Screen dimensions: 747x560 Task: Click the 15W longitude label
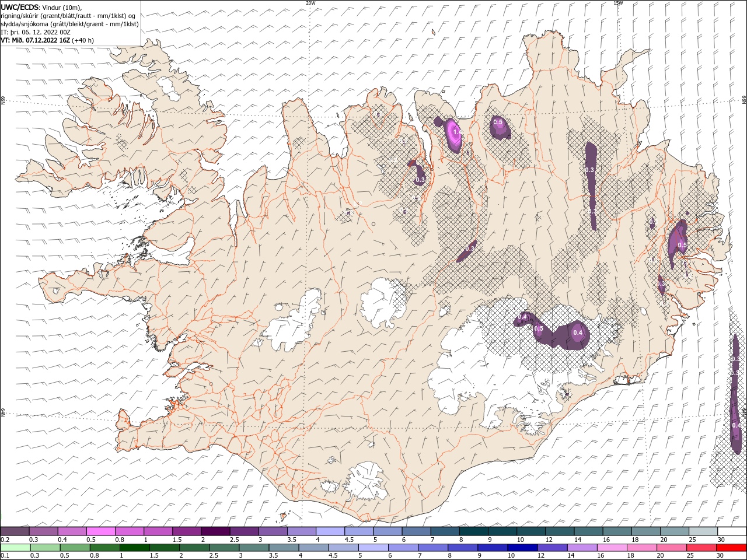click(617, 3)
